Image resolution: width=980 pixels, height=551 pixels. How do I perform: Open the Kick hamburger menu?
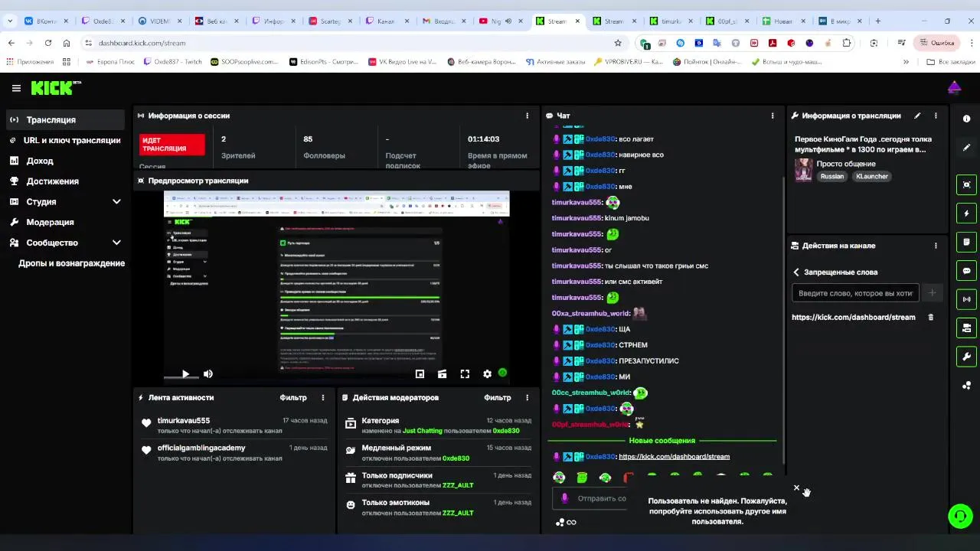coord(16,88)
